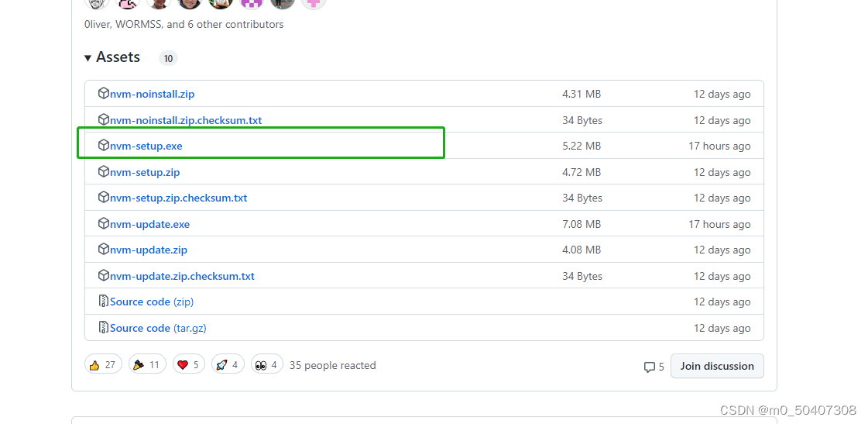Open nvm-noinstall.zip.checksum.txt link

pyautogui.click(x=185, y=120)
